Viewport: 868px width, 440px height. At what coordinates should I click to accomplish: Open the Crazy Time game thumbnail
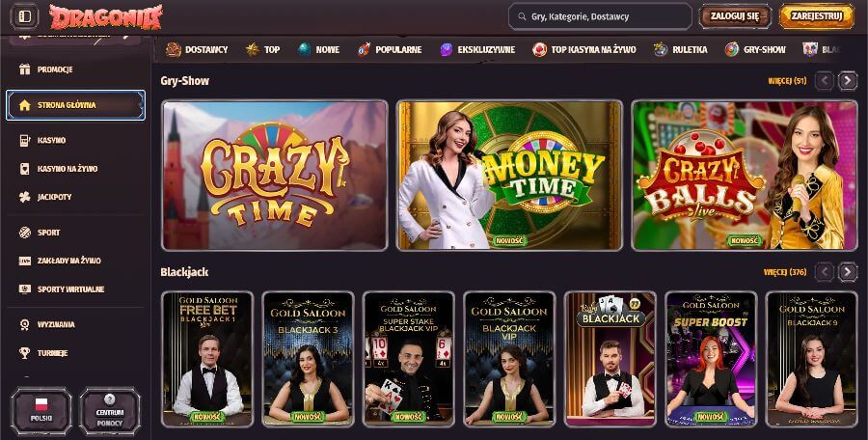tap(275, 175)
